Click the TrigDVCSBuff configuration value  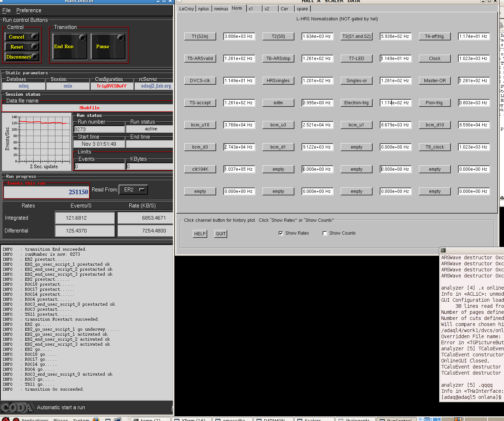click(x=111, y=86)
